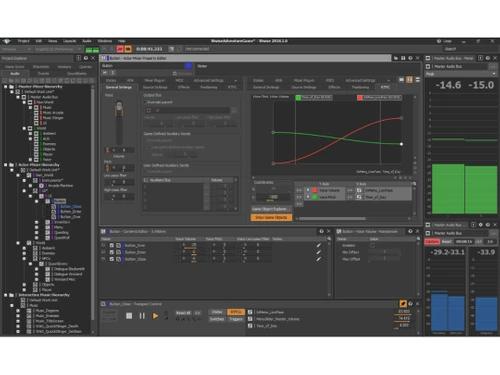The height and width of the screenshot is (375, 500).
Task: Click the green Time_of_Day curve legend swatch
Action: coord(298,98)
